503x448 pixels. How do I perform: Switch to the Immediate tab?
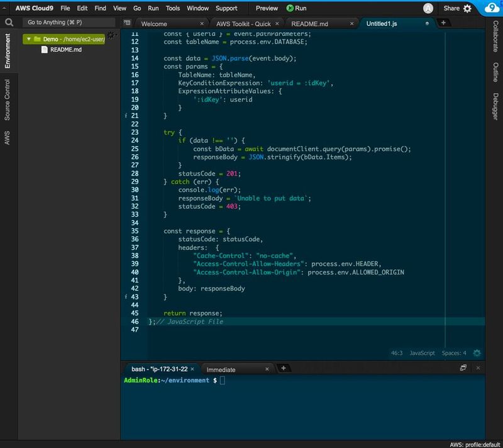(x=221, y=370)
